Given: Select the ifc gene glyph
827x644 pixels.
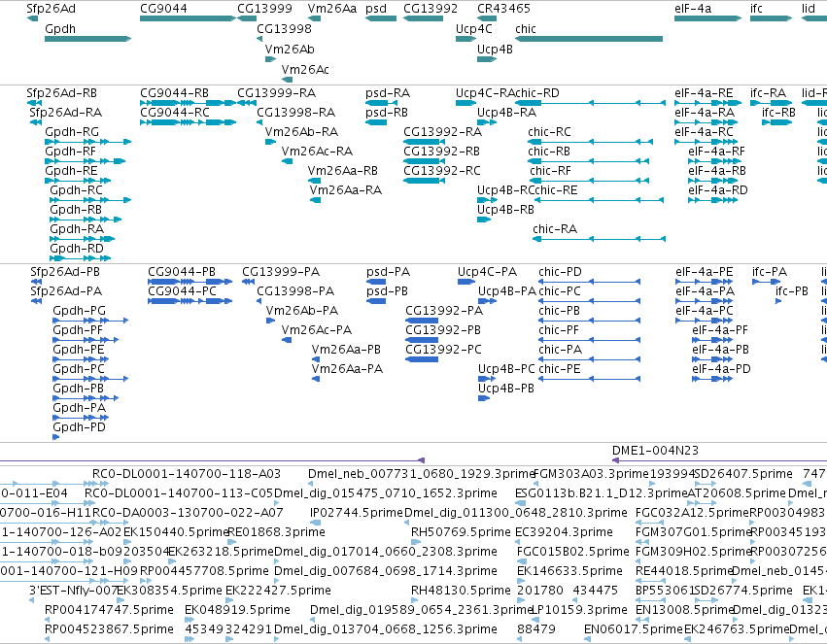Looking at the screenshot, I should tap(771, 18).
